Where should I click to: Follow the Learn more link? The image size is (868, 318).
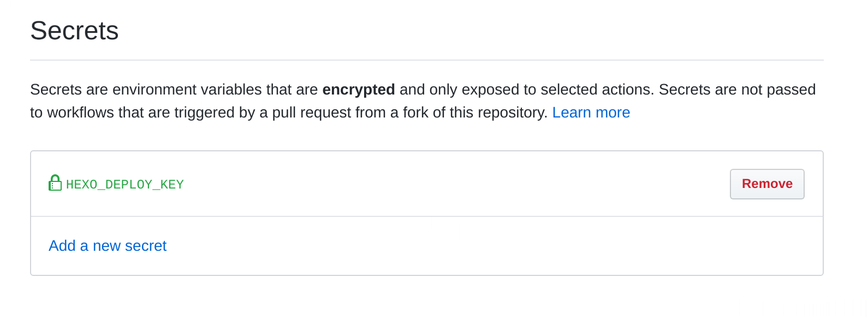click(591, 112)
